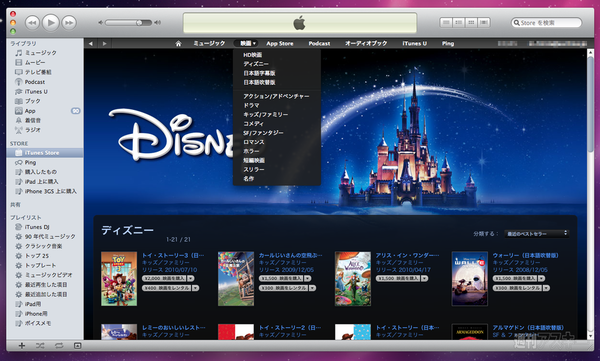Show artwork viewer panel button
This screenshot has width=600, height=361.
[78, 346]
